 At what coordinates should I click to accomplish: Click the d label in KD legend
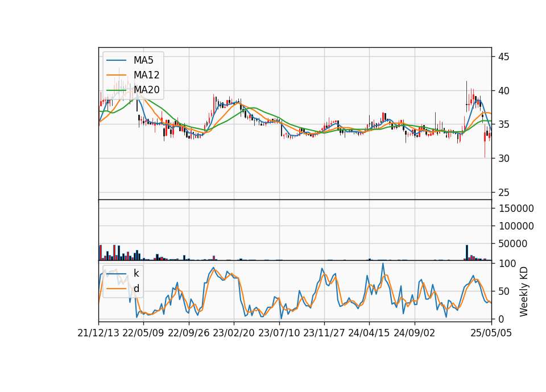click(136, 289)
